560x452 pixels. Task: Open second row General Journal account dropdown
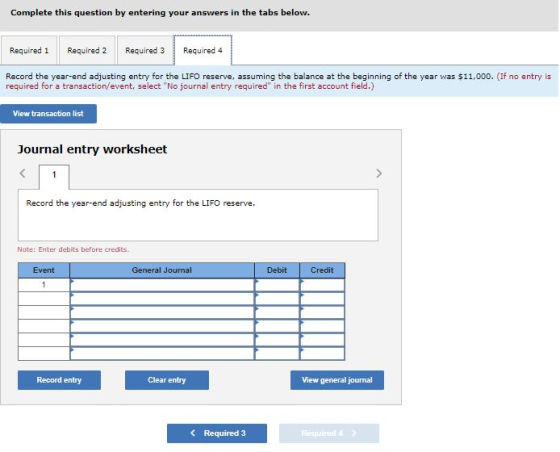pos(162,298)
